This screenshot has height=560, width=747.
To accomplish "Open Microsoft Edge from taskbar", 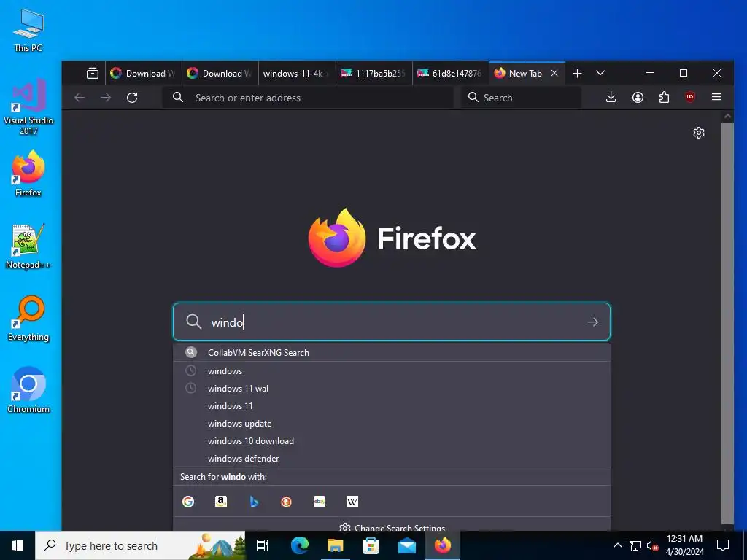I will tap(299, 545).
